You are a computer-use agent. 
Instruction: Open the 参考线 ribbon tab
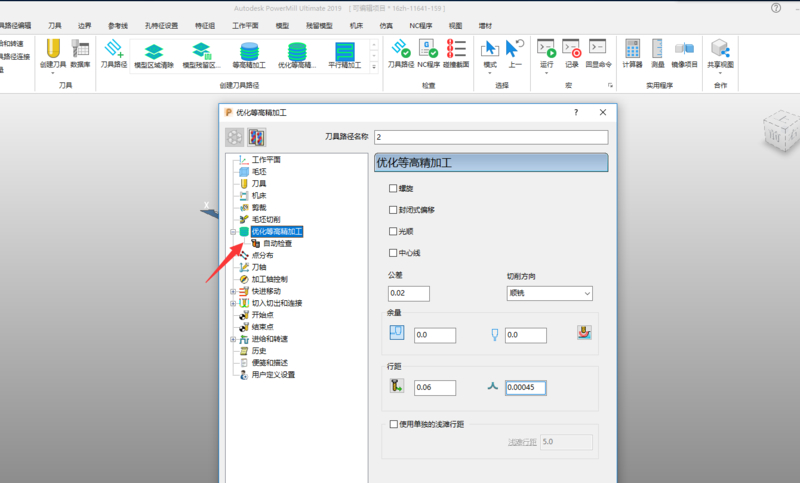tap(118, 26)
